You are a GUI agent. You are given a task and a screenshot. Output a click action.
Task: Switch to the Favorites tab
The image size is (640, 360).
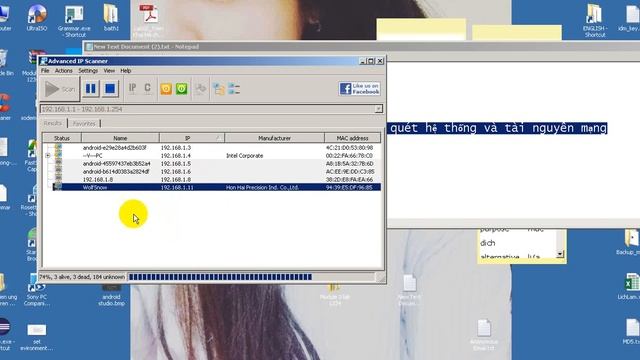pos(84,123)
